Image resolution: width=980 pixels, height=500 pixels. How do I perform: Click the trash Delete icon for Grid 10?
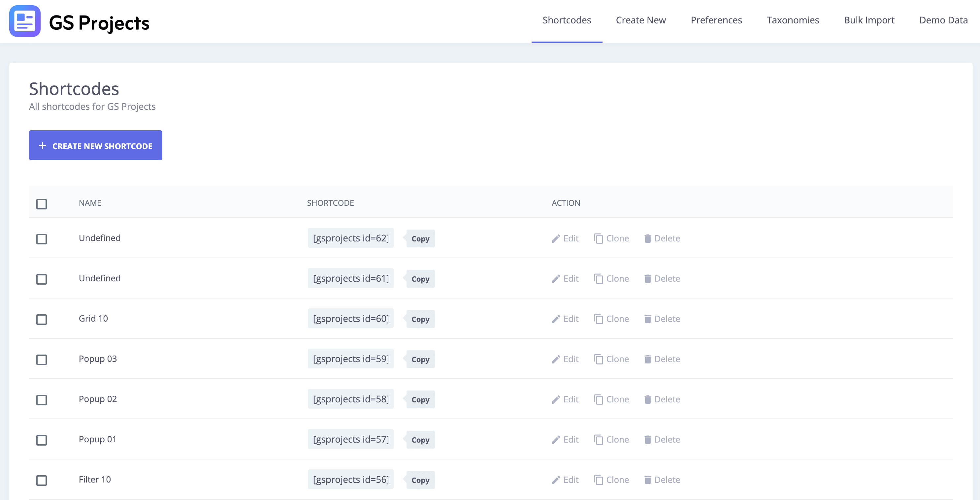[647, 319]
